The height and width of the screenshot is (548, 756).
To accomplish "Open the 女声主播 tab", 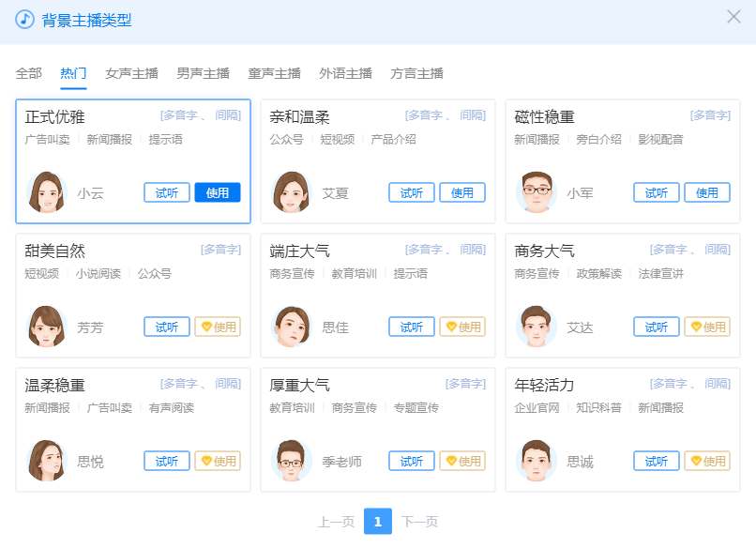I will [x=131, y=73].
